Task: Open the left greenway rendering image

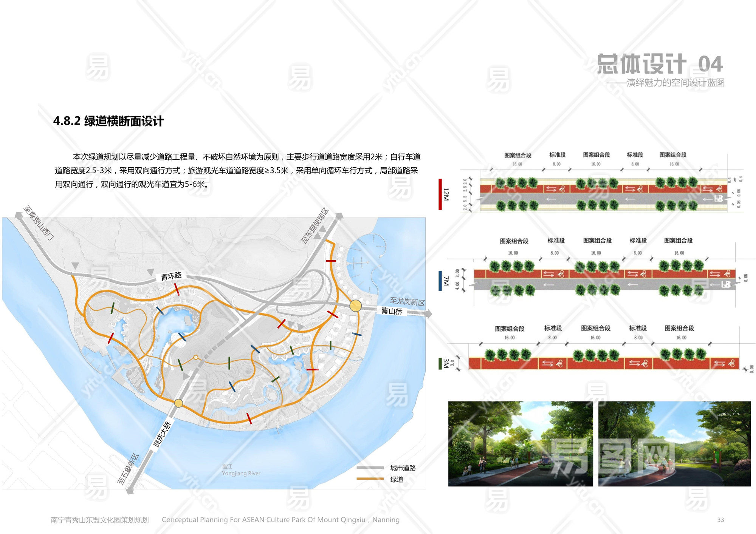Action: tap(520, 444)
